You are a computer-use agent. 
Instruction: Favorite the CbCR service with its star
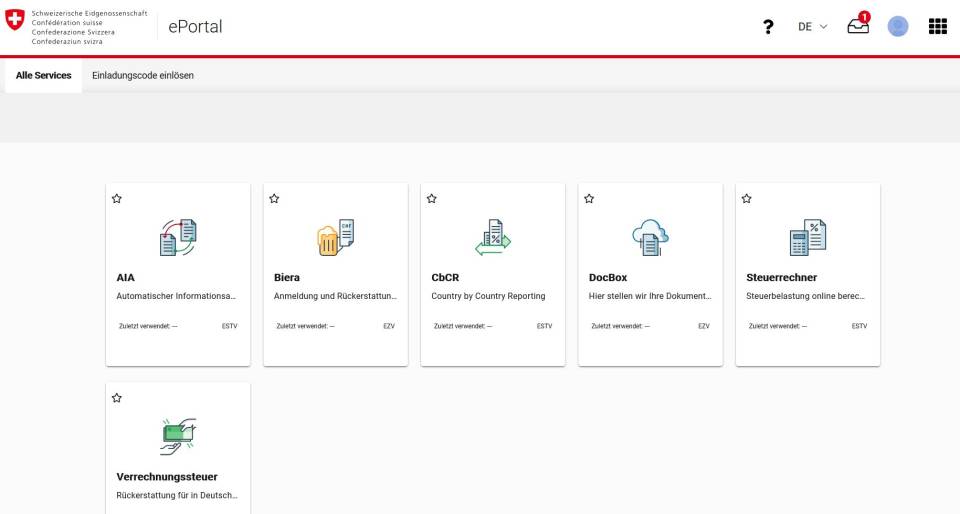432,198
